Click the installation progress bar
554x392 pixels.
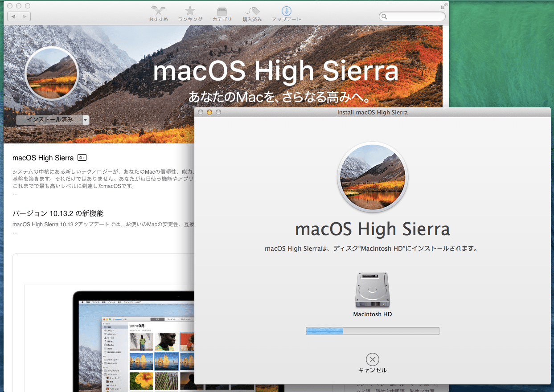372,331
